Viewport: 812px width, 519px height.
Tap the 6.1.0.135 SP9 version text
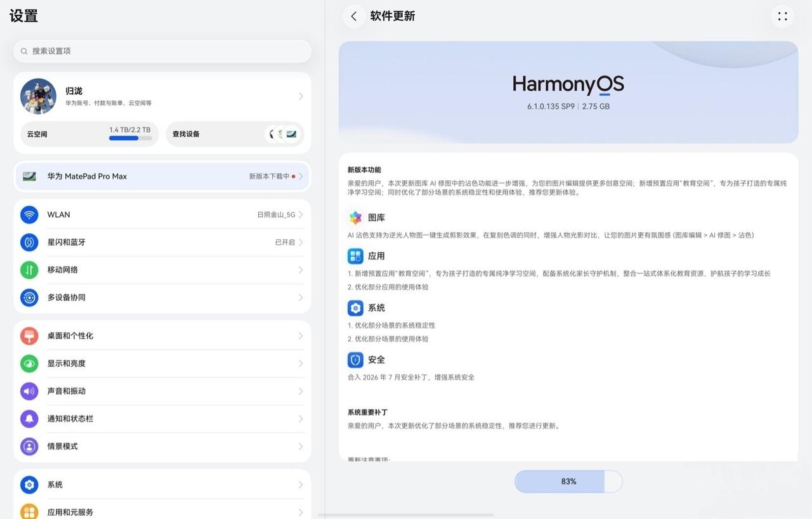click(x=551, y=107)
